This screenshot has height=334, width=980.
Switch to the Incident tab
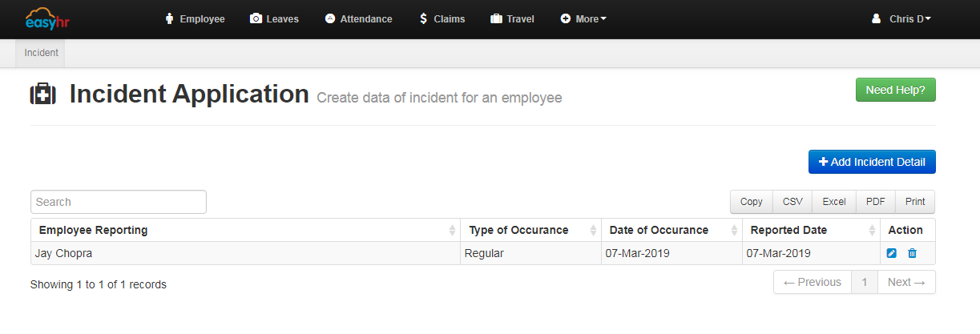[x=42, y=54]
